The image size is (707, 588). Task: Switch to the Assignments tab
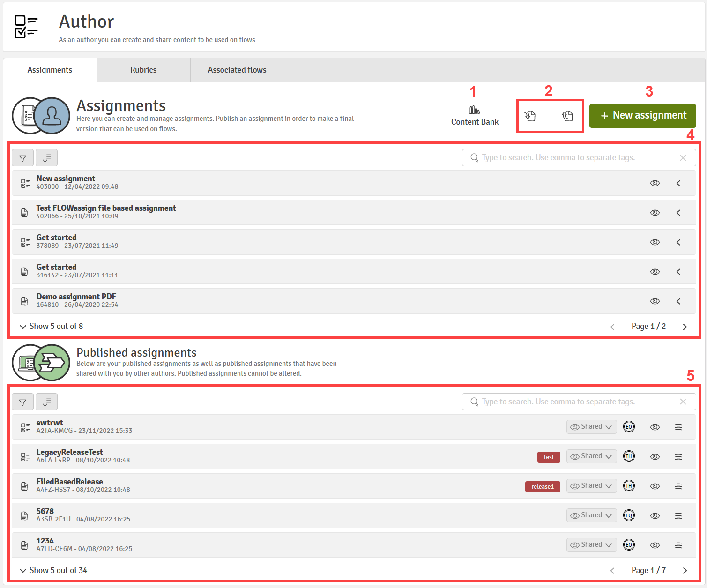[x=50, y=70]
